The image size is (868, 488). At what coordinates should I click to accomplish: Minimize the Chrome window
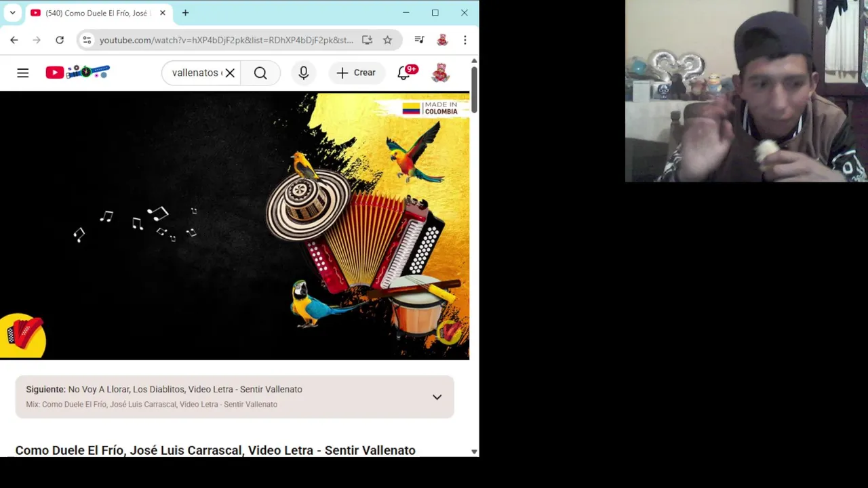click(x=406, y=13)
